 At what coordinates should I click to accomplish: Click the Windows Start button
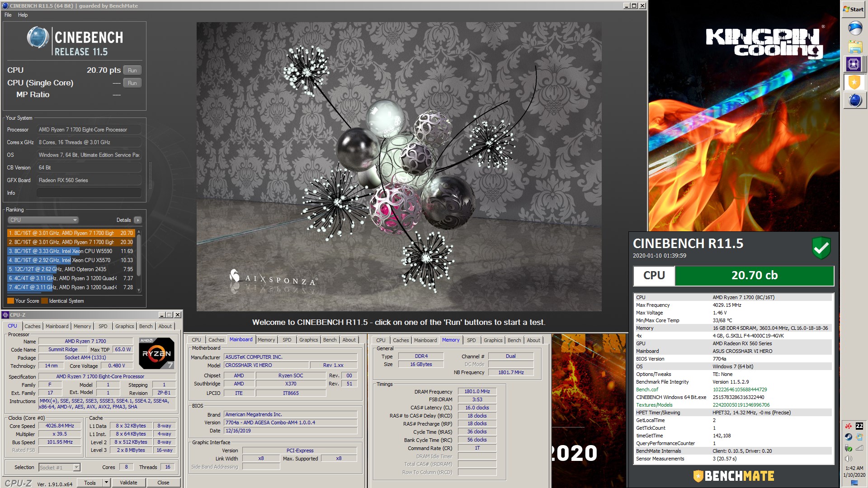click(x=854, y=9)
